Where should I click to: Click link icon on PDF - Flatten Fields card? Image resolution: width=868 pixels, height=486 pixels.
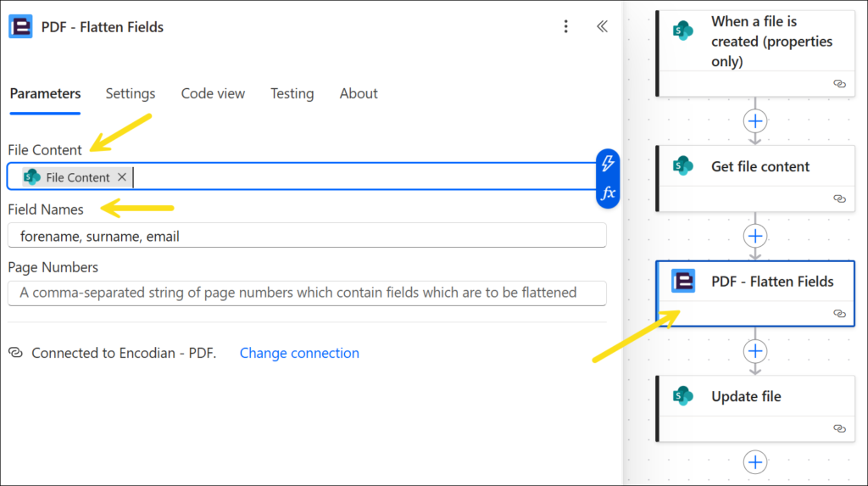click(x=839, y=313)
